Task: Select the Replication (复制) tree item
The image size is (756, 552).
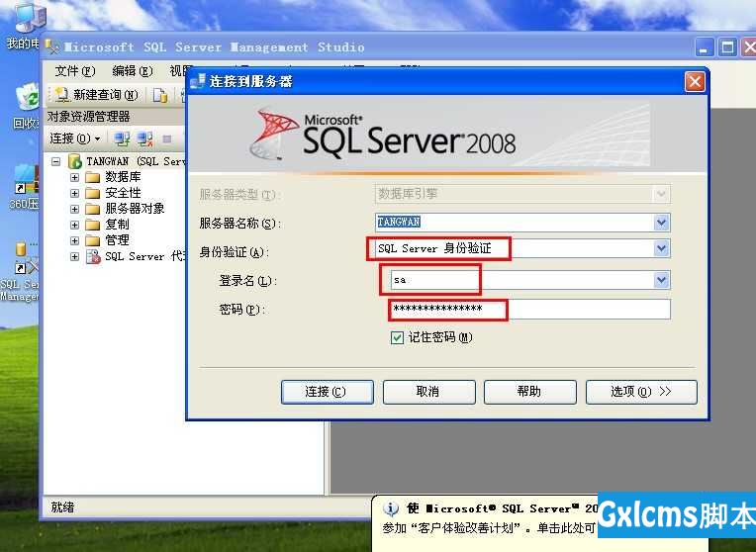Action: [x=117, y=225]
